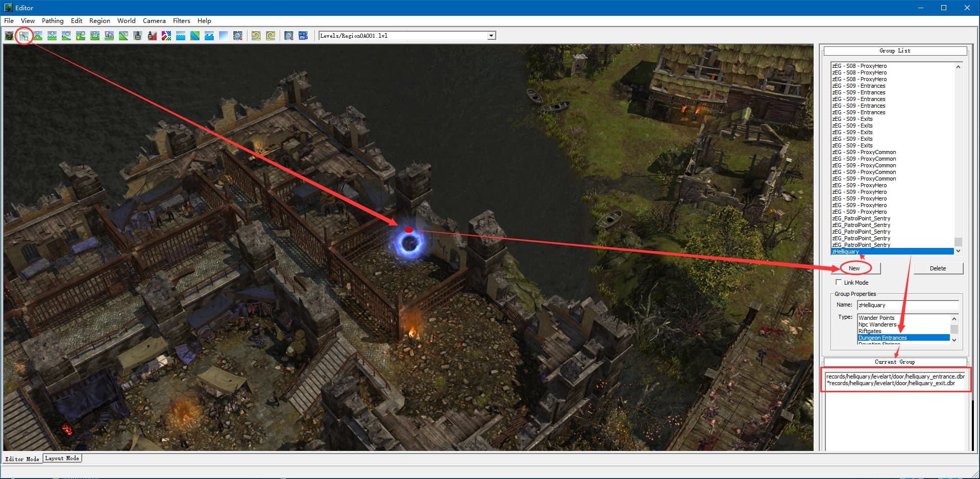The height and width of the screenshot is (479, 980).
Task: Select the copy terrain documents icon
Action: [109, 36]
